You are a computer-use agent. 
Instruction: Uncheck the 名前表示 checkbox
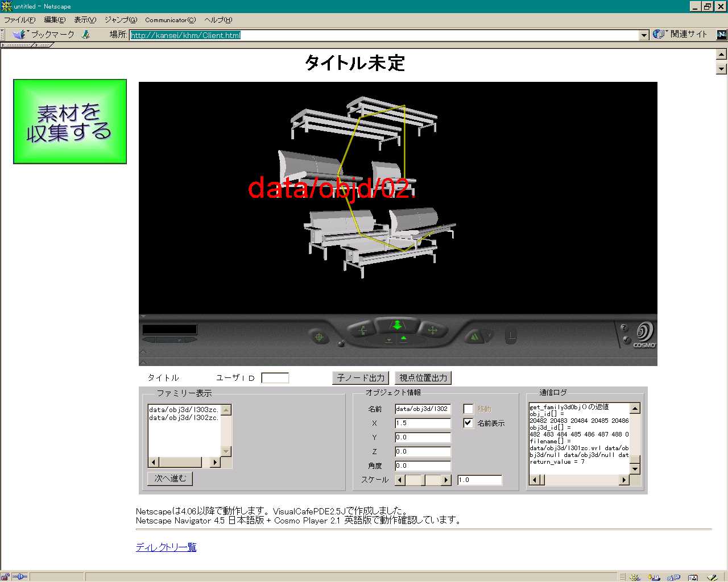coord(468,423)
